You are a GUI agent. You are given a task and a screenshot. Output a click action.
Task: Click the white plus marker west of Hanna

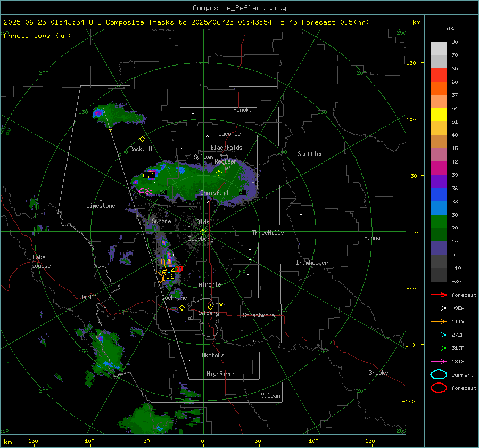point(301,214)
